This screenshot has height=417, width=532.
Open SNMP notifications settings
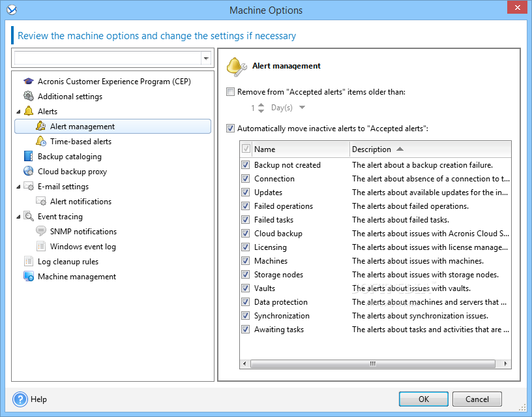pyautogui.click(x=83, y=232)
